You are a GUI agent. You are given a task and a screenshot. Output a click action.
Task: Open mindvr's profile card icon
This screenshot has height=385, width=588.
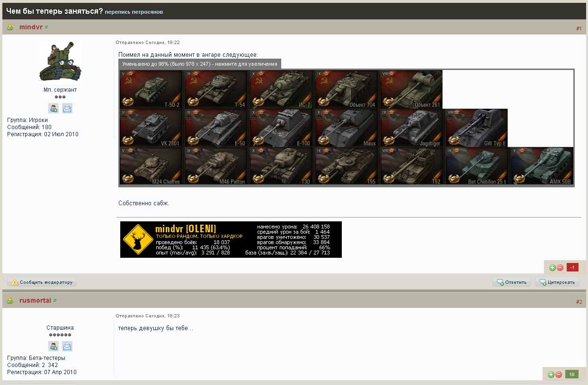click(x=53, y=108)
